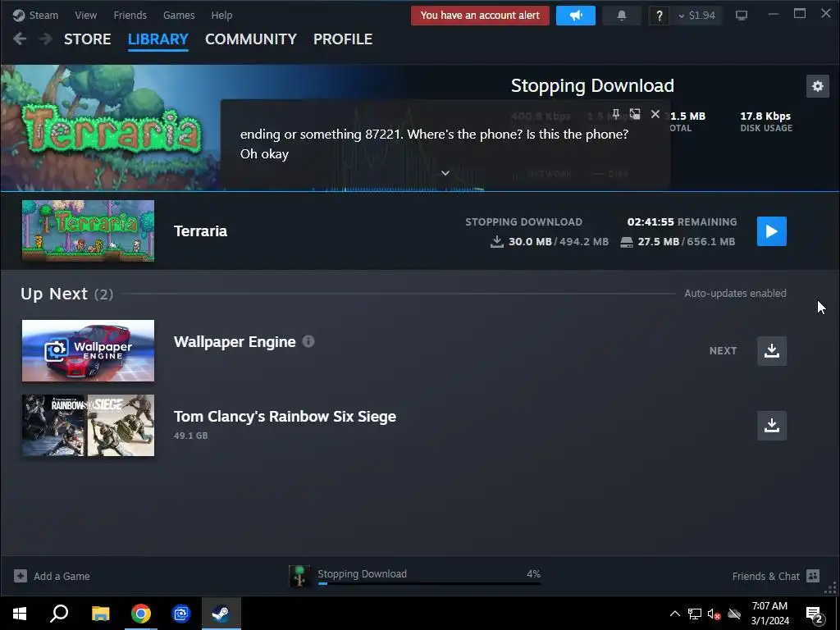The height and width of the screenshot is (630, 840).
Task: Click the Add a Game button
Action: (x=52, y=576)
